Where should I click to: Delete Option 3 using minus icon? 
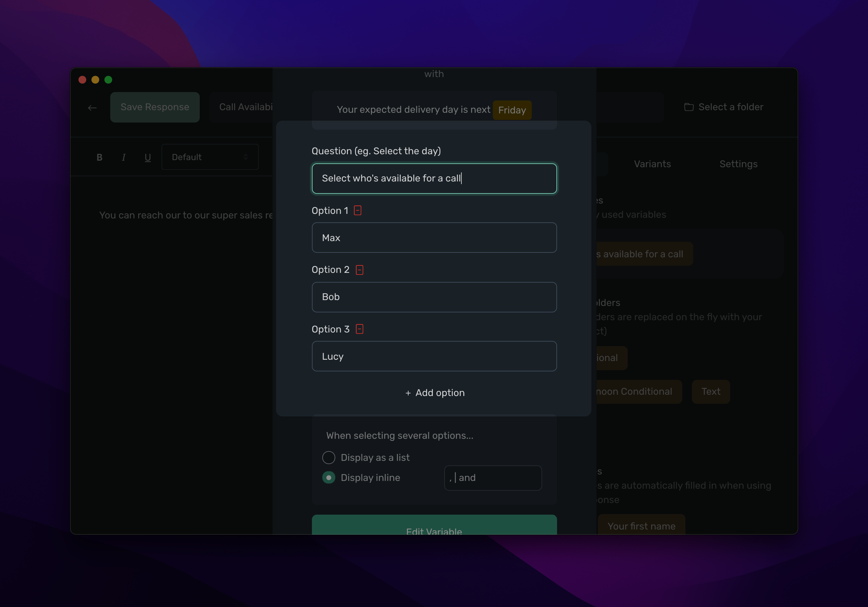(359, 329)
